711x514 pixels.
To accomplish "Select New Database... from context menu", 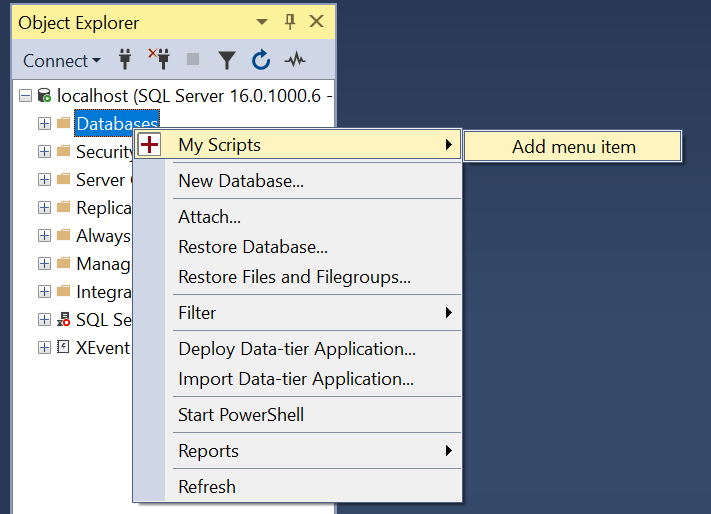I will [298, 181].
